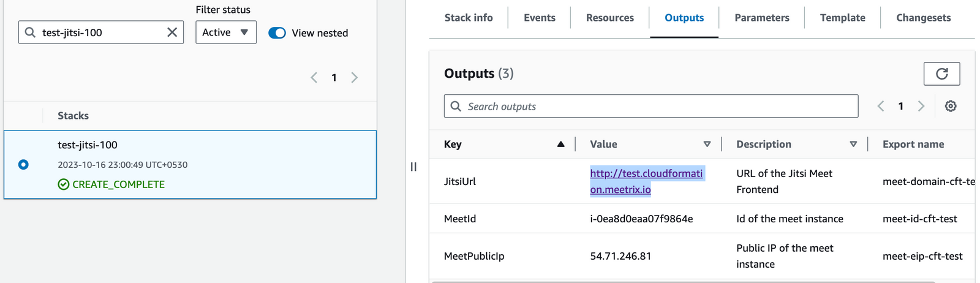Switch to the Stack info tab
The image size is (980, 283).
469,18
